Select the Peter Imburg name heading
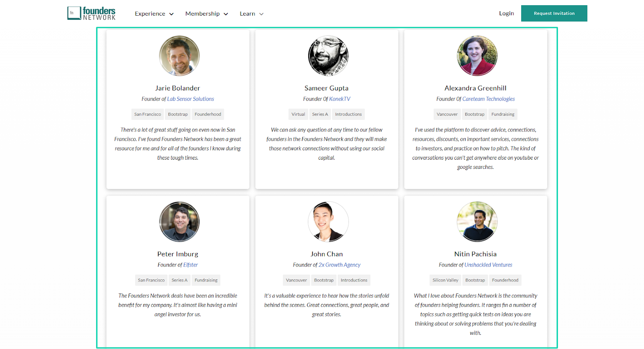The image size is (644, 349). tap(178, 254)
